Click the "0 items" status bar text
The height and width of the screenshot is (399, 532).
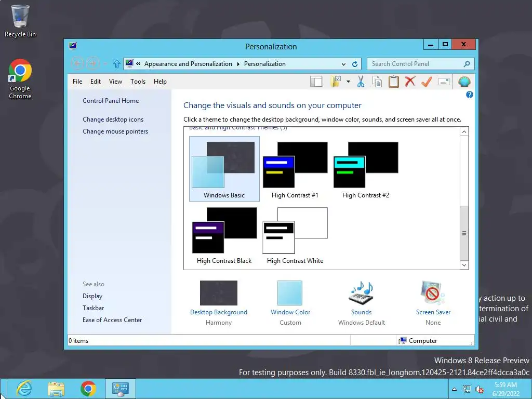pos(78,341)
